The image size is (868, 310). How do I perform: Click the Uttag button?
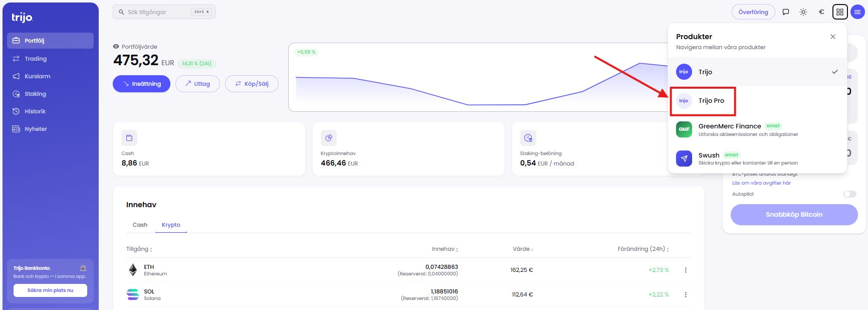point(197,84)
